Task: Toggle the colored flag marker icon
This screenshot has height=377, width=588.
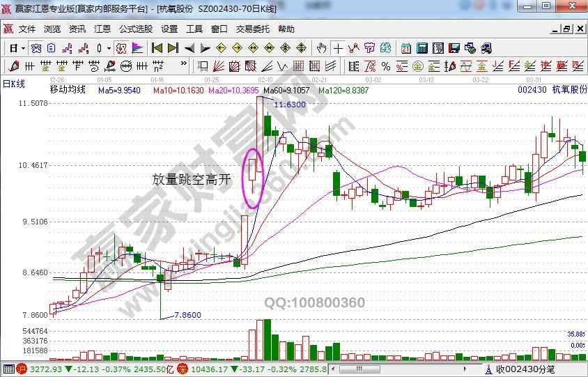Action: tap(137, 48)
